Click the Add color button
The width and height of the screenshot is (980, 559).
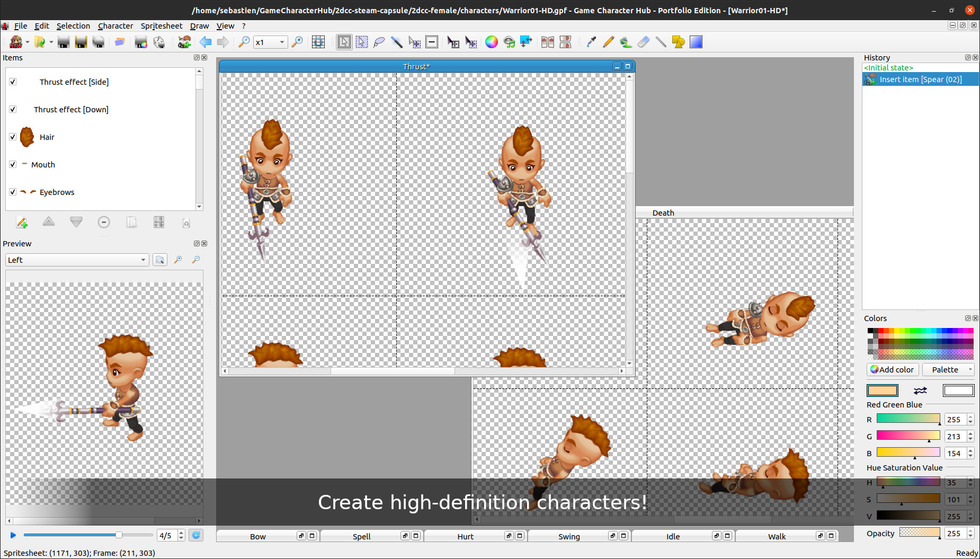tap(892, 369)
